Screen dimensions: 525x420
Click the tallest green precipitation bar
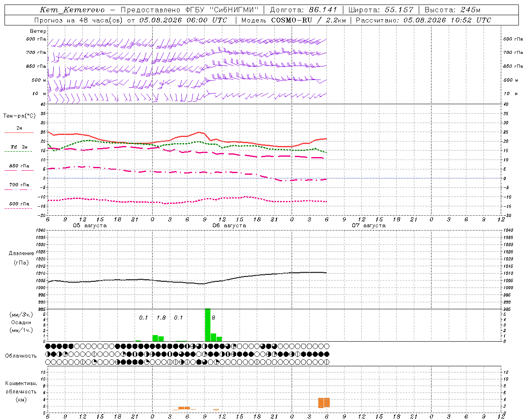click(208, 325)
